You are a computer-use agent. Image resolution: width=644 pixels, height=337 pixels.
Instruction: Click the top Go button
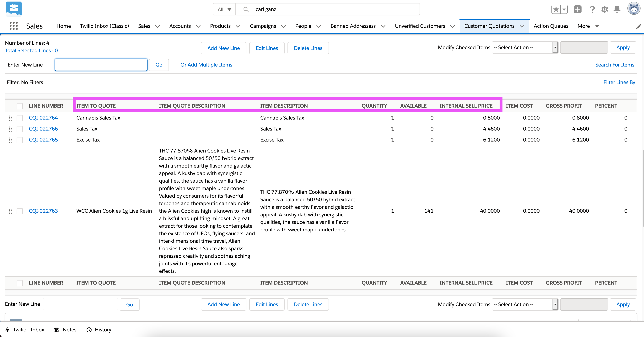coord(159,65)
